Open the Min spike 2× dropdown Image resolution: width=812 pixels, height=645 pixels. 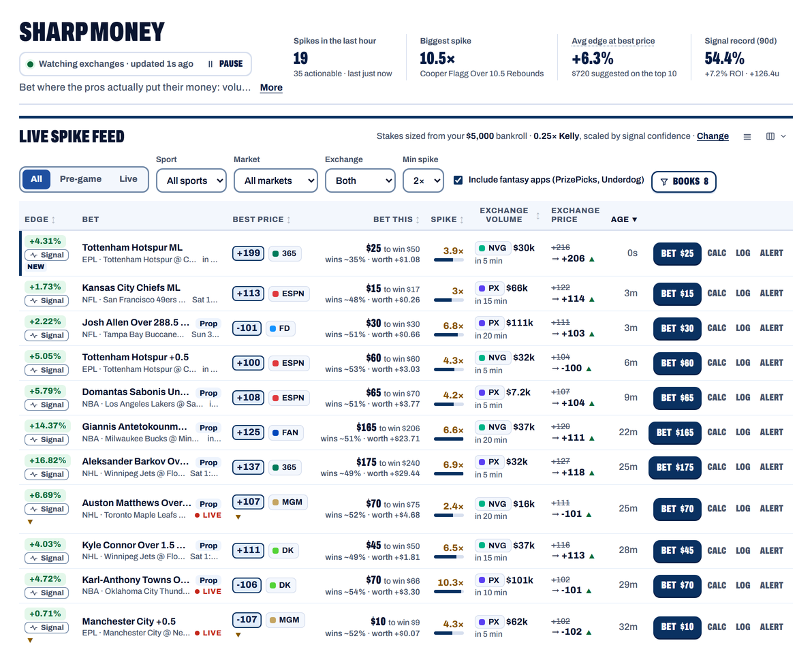pos(423,180)
